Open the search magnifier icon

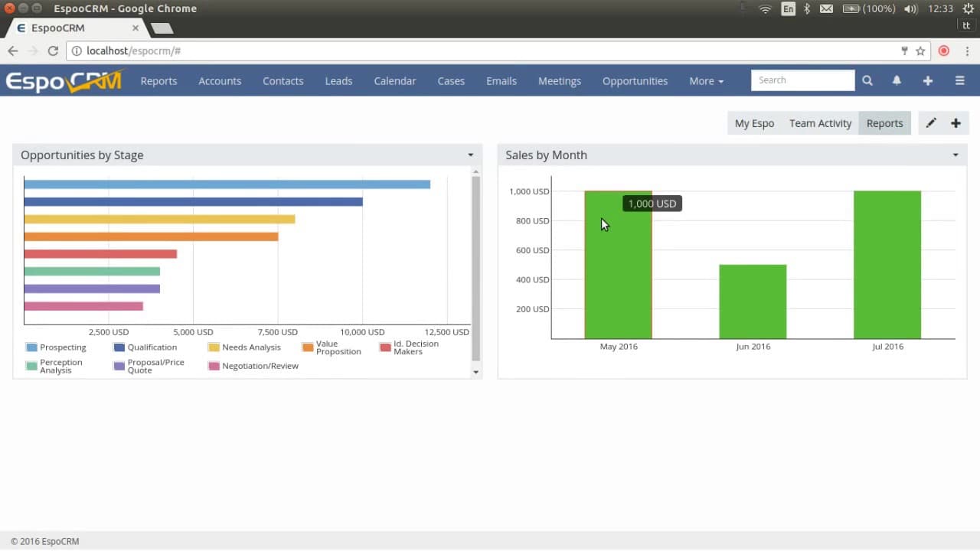(x=867, y=80)
